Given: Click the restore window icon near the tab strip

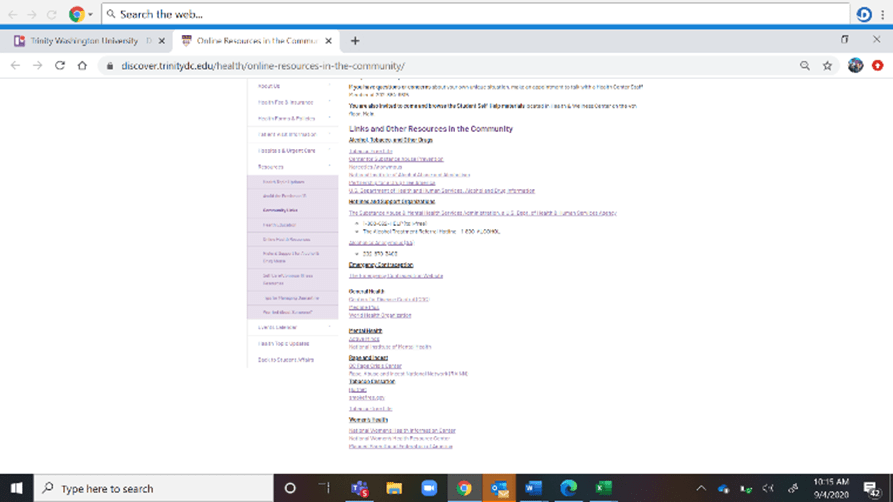Looking at the screenshot, I should (845, 39).
